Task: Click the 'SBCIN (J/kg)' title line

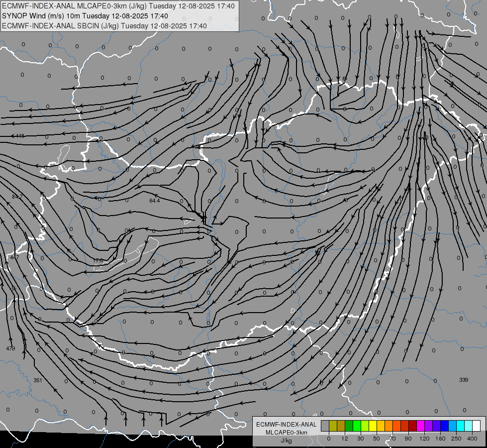Action: click(104, 26)
